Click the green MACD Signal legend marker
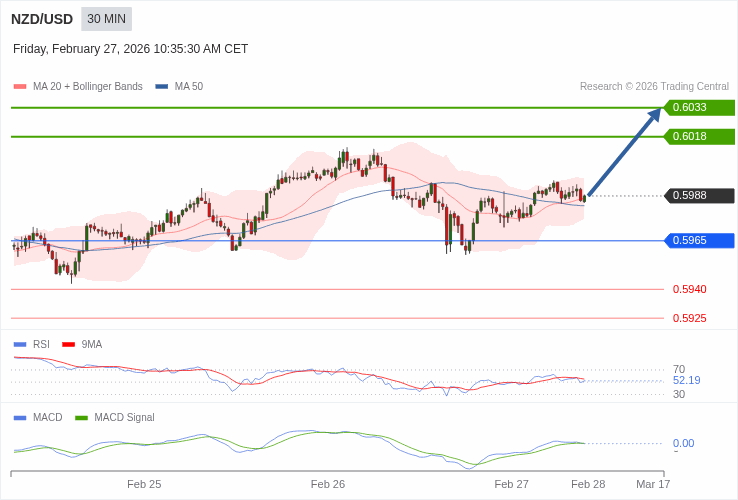Screen dimensions: 738x500 81,418
